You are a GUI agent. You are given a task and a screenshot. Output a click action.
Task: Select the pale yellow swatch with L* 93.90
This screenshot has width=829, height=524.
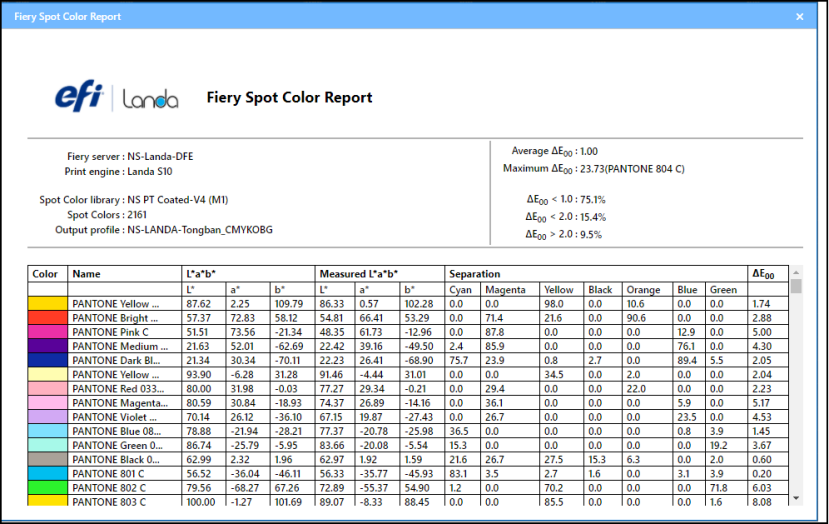click(47, 374)
